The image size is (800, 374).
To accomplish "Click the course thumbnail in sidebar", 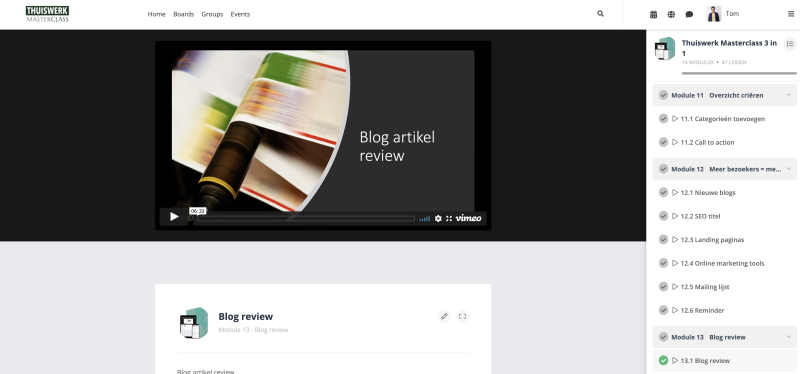I will point(665,49).
